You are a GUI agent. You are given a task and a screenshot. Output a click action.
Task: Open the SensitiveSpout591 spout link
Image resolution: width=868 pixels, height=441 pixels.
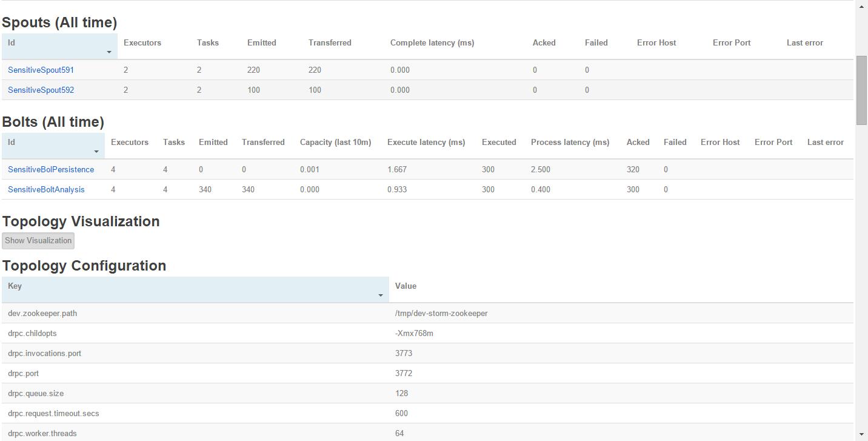point(41,70)
